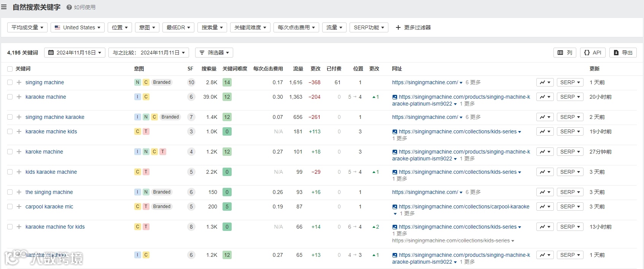Viewport: 644px width, 269px height.
Task: Add karaoke machine for kids with plus icon
Action: point(19,227)
